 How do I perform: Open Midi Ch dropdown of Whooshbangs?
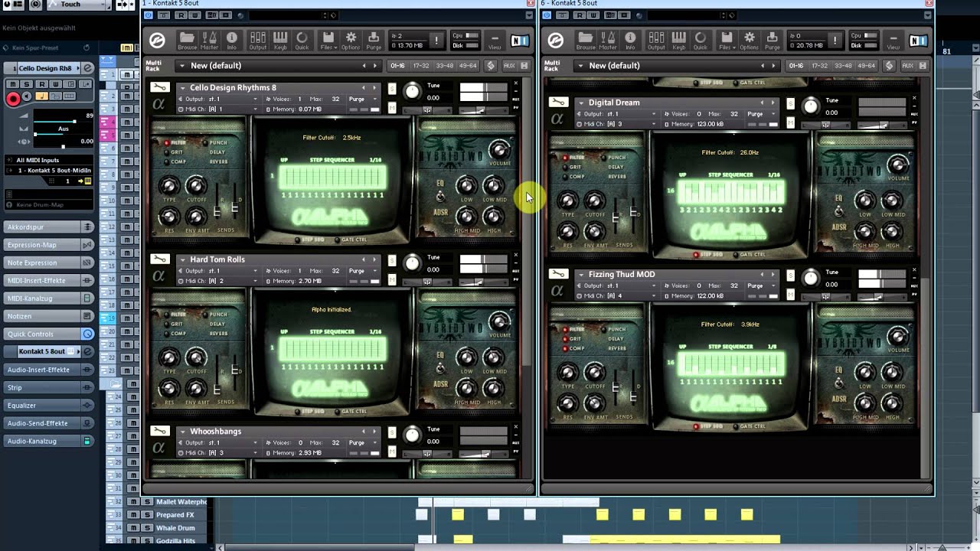[218, 453]
